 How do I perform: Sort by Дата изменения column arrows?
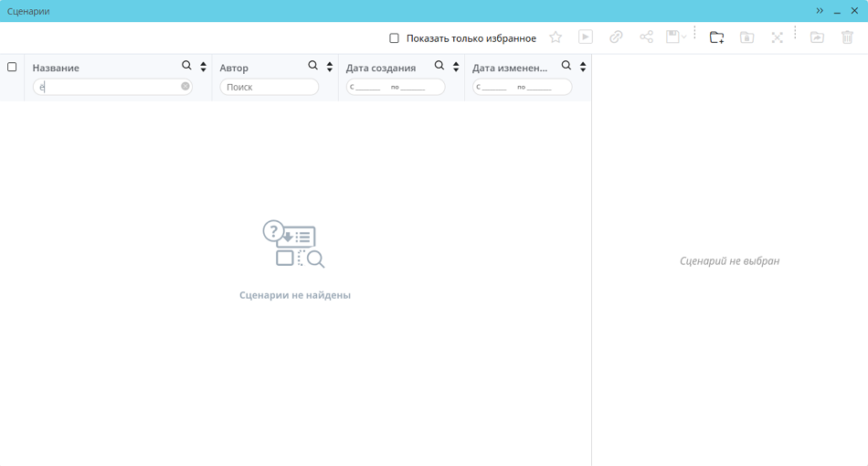[x=583, y=67]
